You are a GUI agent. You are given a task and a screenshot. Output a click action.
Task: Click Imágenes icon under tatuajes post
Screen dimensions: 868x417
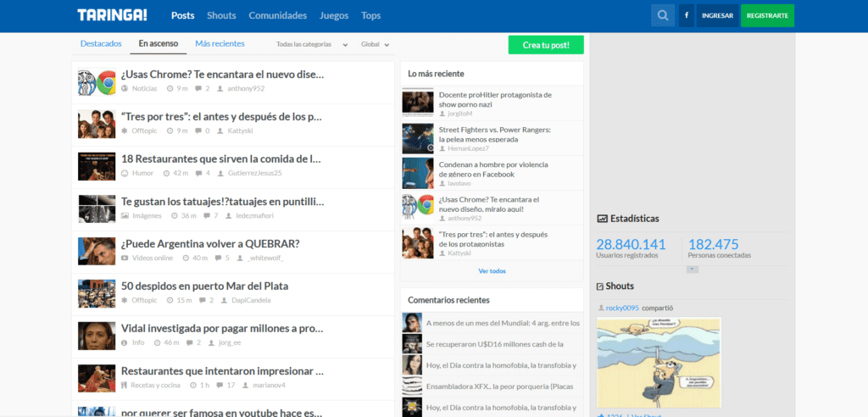[x=125, y=215]
